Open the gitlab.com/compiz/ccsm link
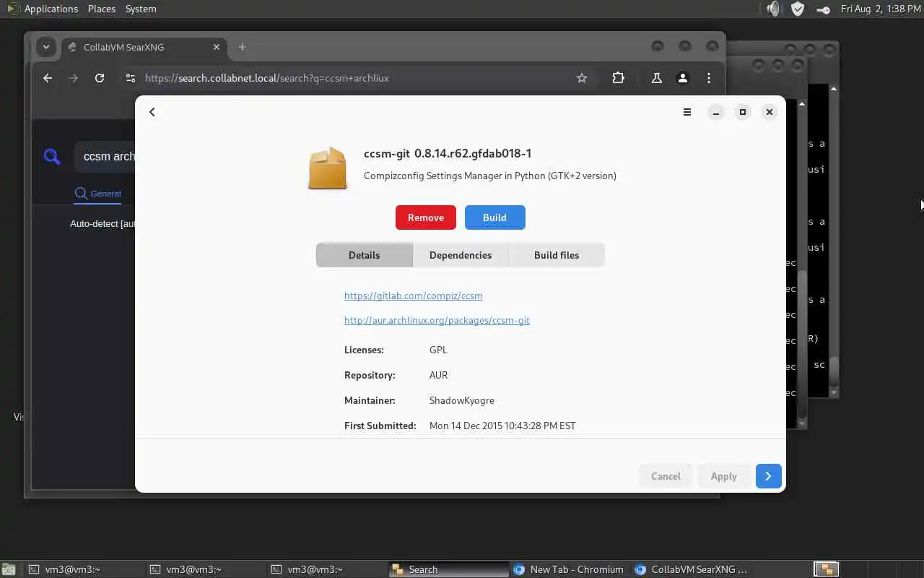The height and width of the screenshot is (578, 924). pos(414,296)
